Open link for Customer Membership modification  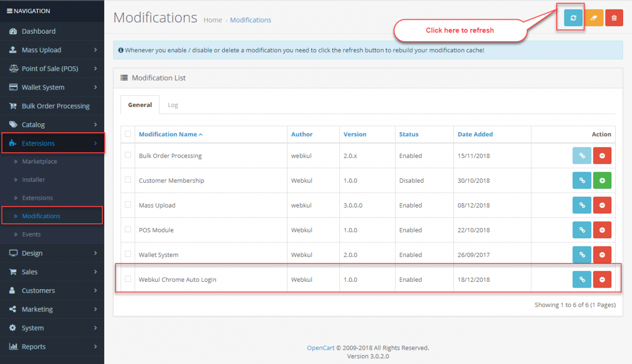tap(582, 181)
